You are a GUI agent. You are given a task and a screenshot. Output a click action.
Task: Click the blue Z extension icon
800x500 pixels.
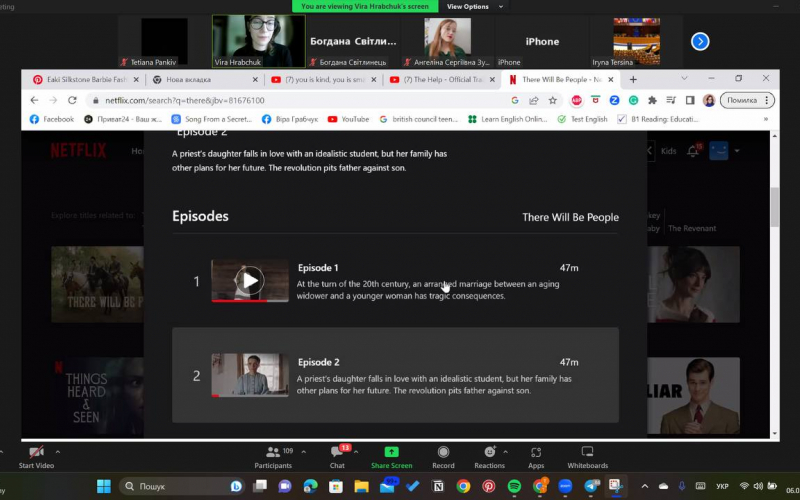[614, 101]
